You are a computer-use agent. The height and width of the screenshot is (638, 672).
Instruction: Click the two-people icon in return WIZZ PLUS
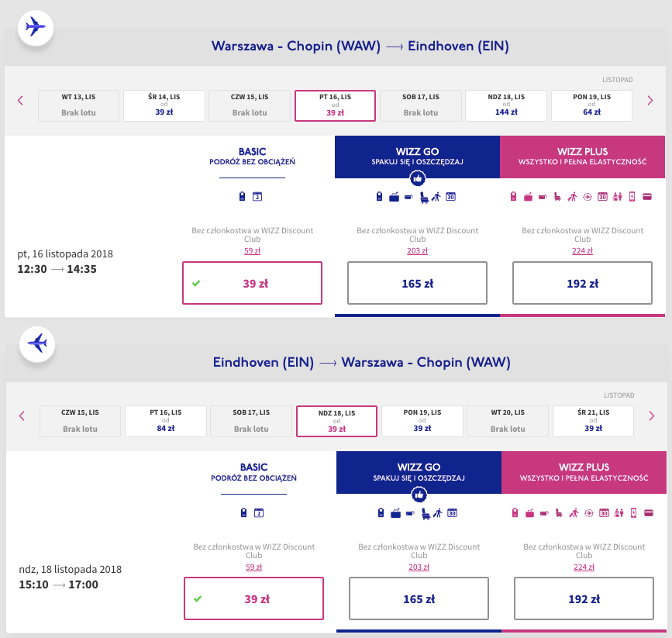point(619,512)
